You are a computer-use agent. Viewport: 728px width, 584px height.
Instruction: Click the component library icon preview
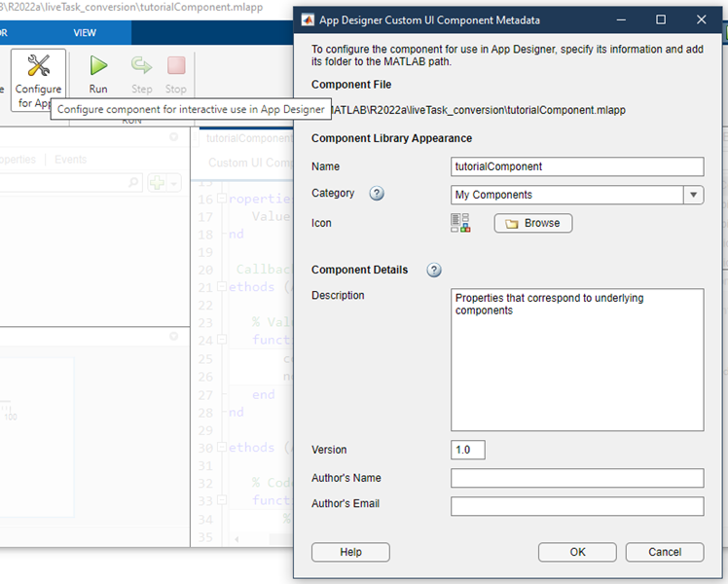coord(460,223)
